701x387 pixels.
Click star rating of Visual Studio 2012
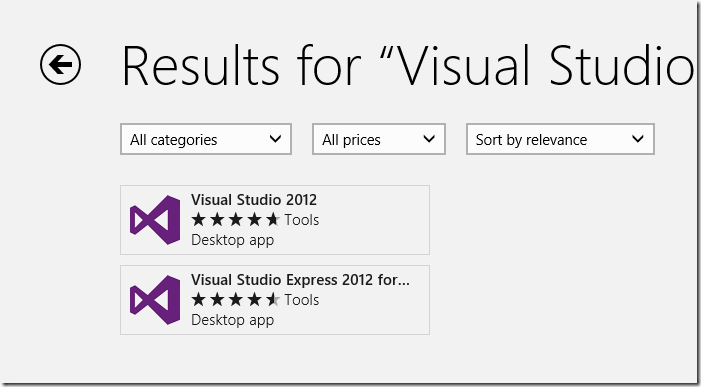[236, 219]
